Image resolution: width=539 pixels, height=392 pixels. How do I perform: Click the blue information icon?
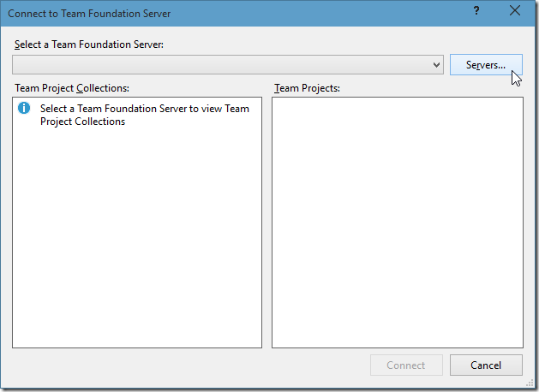click(x=24, y=108)
